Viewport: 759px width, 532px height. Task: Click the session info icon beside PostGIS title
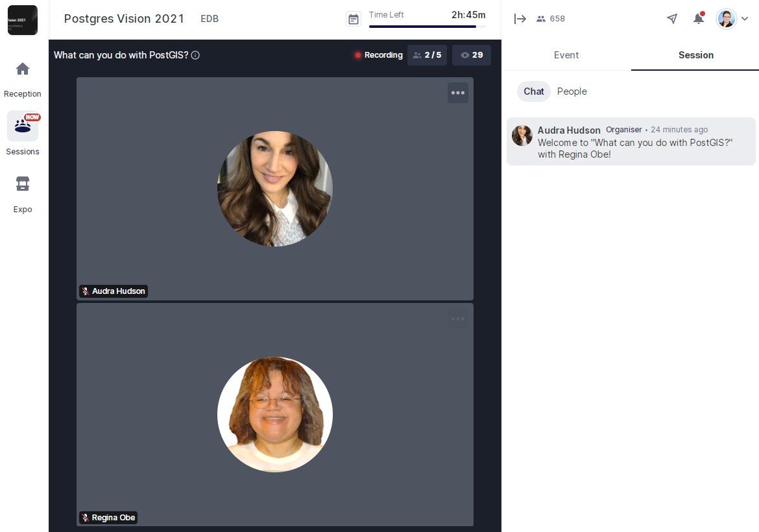point(195,55)
